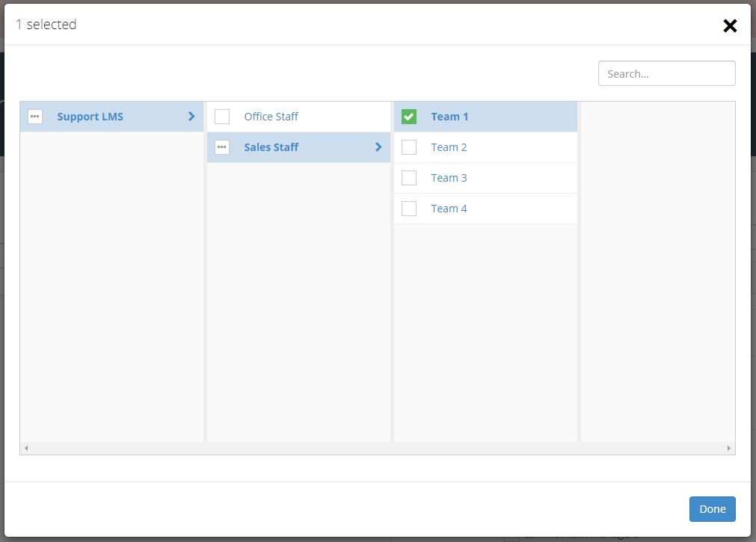756x542 pixels.
Task: Open the Office Staff item
Action: (x=271, y=117)
